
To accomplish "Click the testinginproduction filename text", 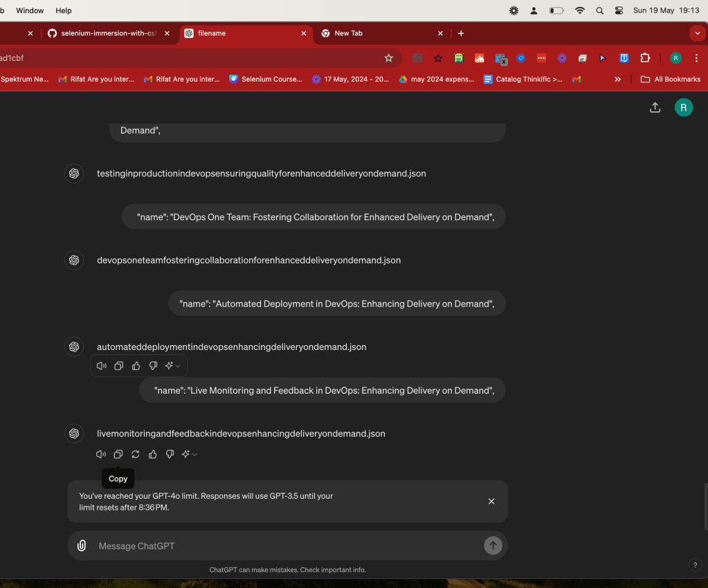I will pyautogui.click(x=262, y=173).
